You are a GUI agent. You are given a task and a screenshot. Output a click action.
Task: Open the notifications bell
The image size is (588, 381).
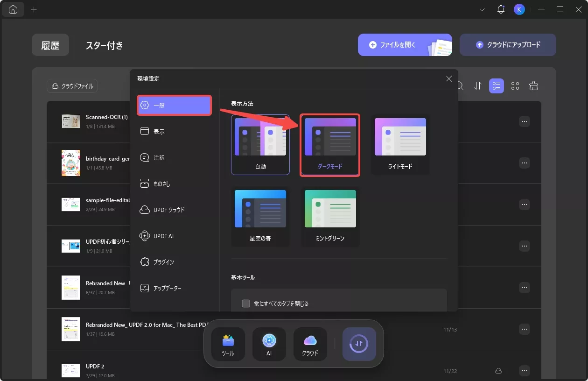501,9
